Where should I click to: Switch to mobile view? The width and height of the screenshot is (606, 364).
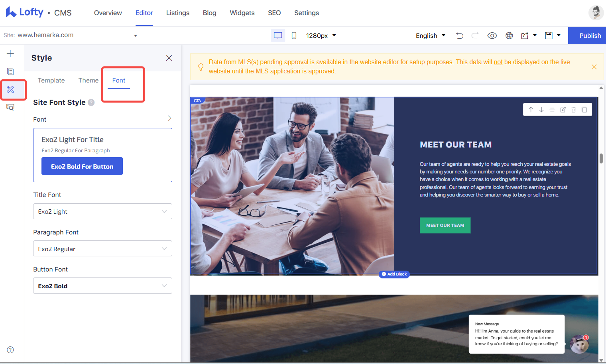click(x=294, y=35)
